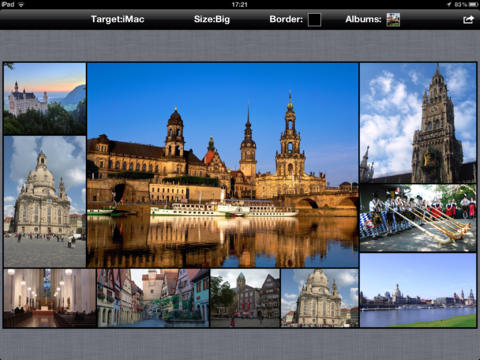Change the Target:iMac setting
The image size is (480, 360).
click(x=118, y=19)
